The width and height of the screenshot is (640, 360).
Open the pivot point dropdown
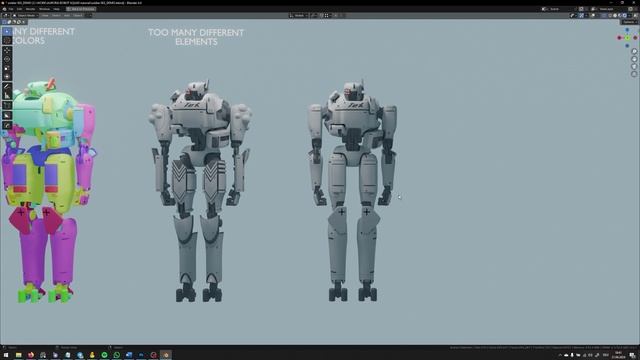coord(314,16)
